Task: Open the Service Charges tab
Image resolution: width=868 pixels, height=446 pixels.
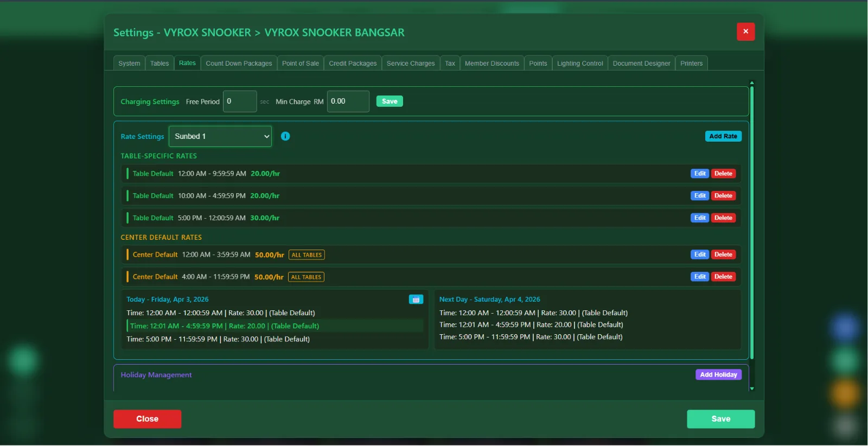Action: click(411, 63)
